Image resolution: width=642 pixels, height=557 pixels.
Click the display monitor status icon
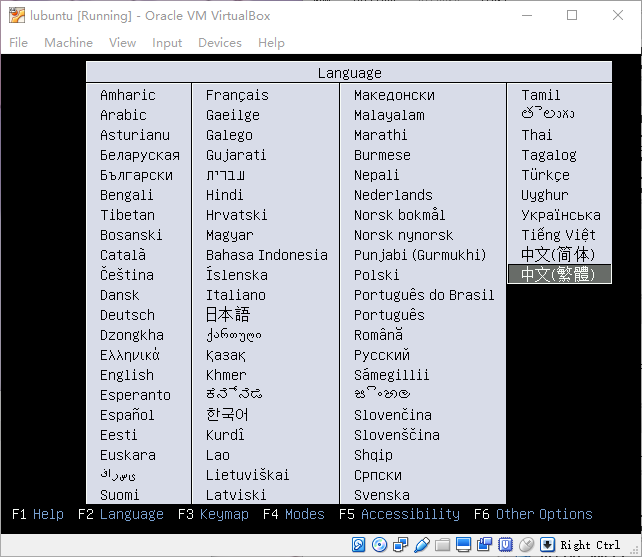point(464,545)
